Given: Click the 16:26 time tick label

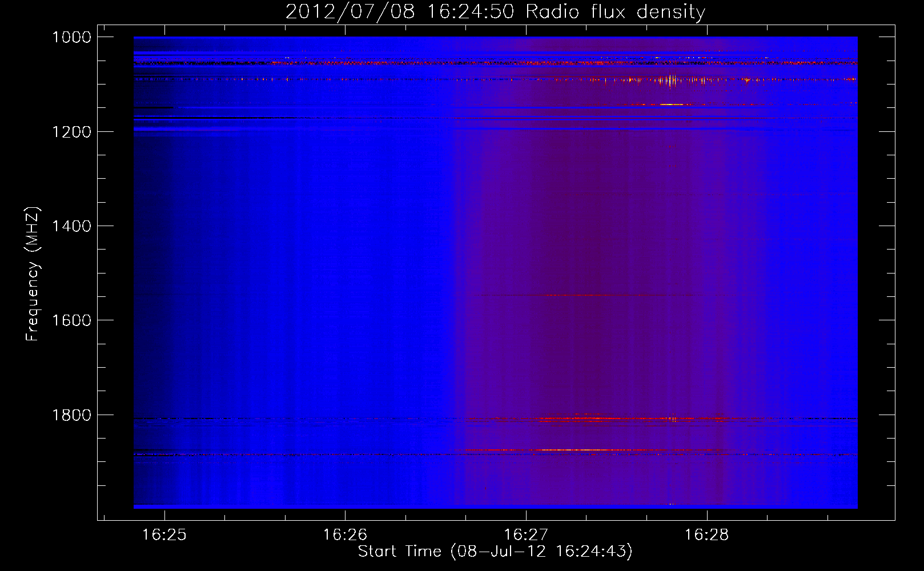Looking at the screenshot, I should (x=345, y=534).
